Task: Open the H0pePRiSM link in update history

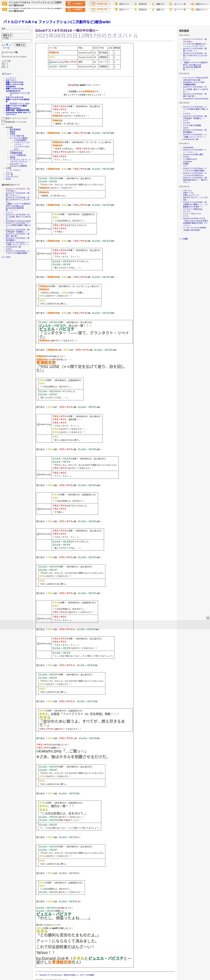Action: 188,148
